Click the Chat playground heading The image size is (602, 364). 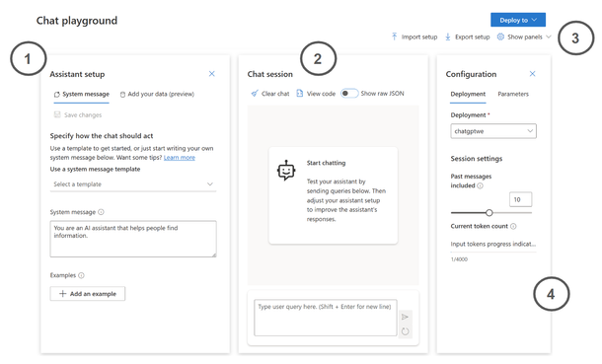click(x=77, y=21)
